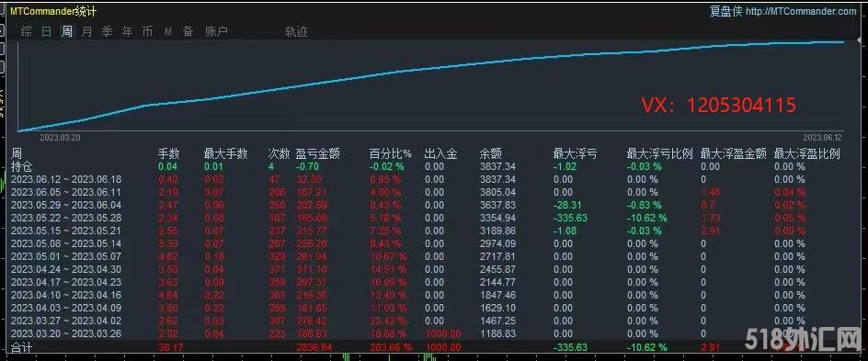Click the 最大浮亏 column header

[x=576, y=153]
